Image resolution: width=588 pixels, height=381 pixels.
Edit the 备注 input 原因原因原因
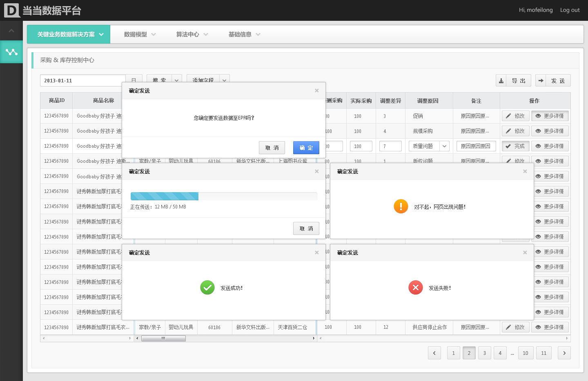(x=476, y=146)
